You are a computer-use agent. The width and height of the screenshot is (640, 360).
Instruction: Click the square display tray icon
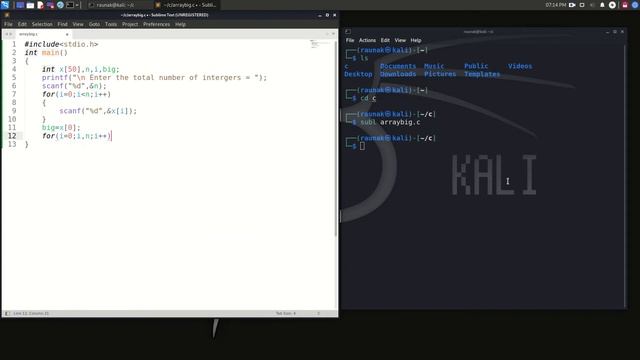pyautogui.click(x=582, y=5)
